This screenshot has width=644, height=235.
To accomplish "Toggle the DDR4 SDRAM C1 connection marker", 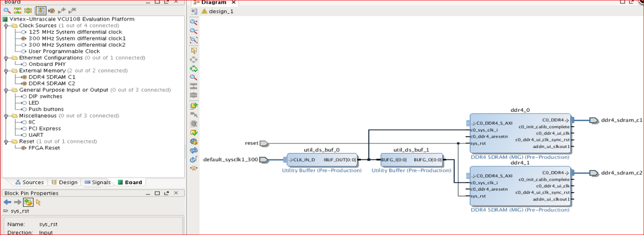I will pyautogui.click(x=24, y=77).
